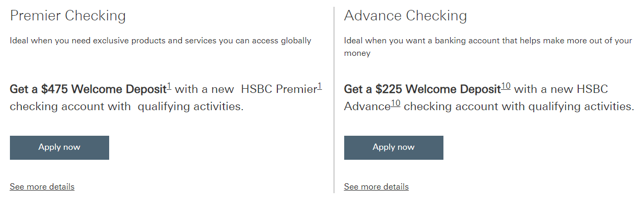
Task: Click qualifying activities in the Advance offer
Action: [x=581, y=107]
